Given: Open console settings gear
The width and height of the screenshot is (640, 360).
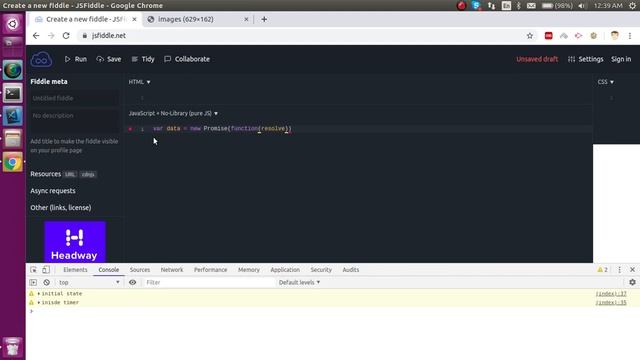Looking at the screenshot, I should coord(632,282).
